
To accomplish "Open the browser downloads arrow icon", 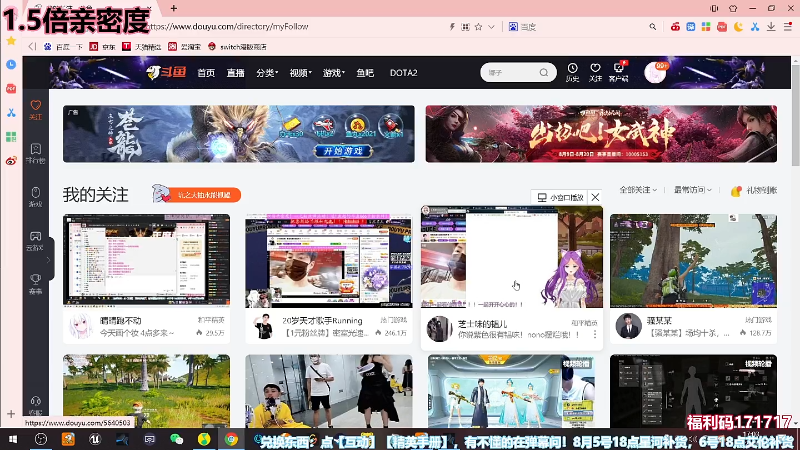I will 771,27.
